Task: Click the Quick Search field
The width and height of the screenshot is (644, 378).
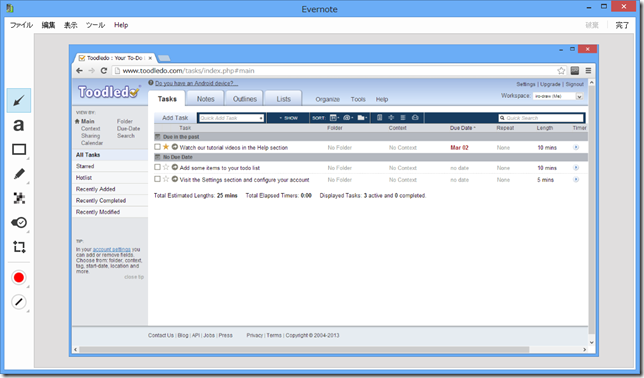Action: (x=541, y=118)
